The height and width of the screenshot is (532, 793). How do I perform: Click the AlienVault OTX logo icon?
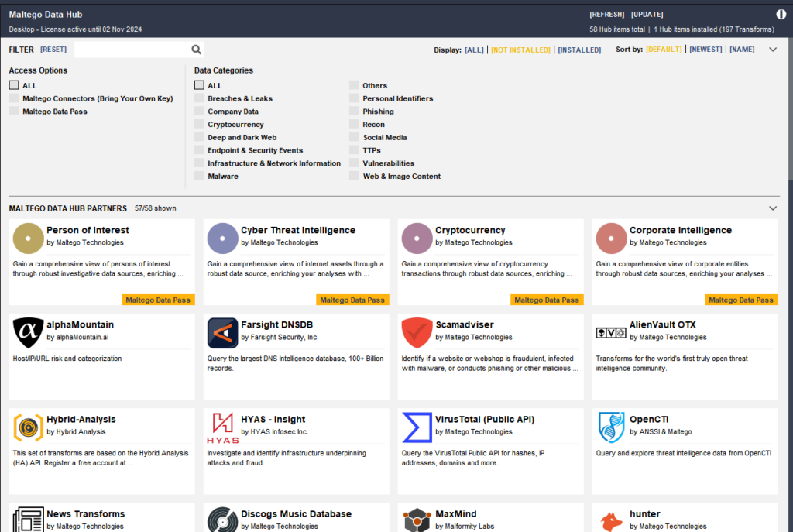(x=611, y=333)
